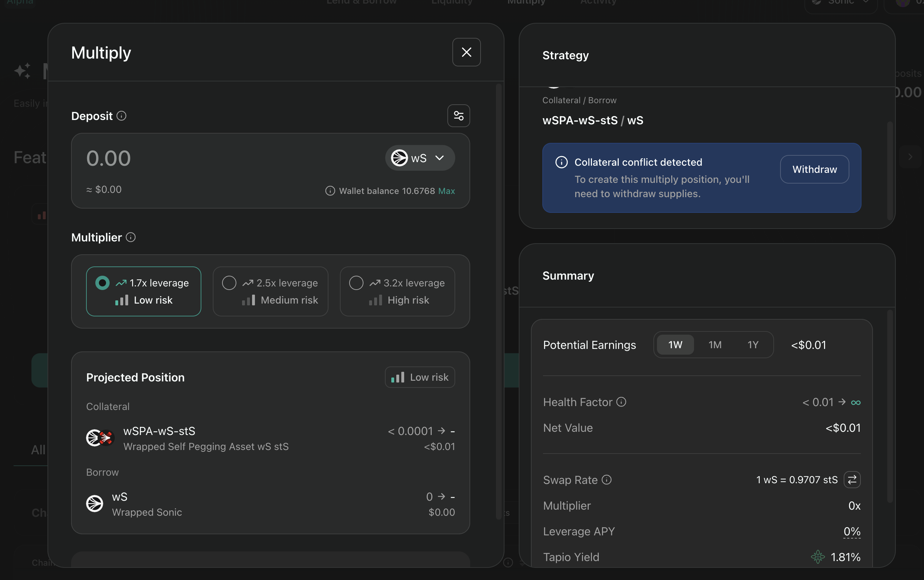Invert swap rate with arrows icon
The image size is (924, 580).
[852, 480]
